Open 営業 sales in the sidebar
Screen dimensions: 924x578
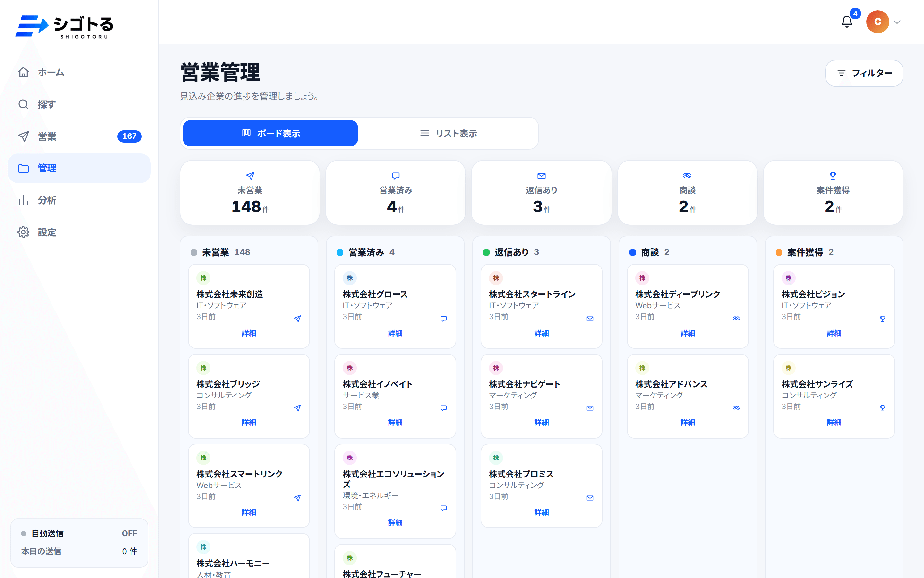pyautogui.click(x=79, y=136)
